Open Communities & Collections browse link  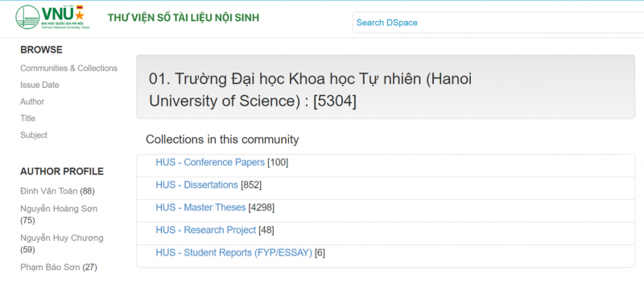coord(69,69)
